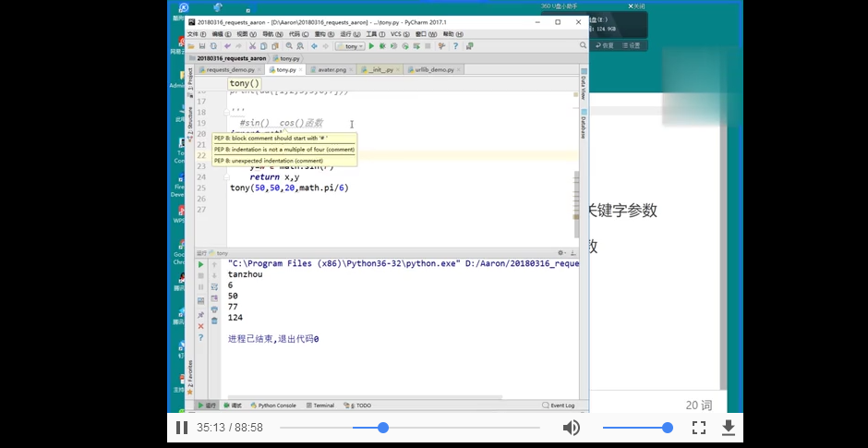
Task: Click the Profile icon in the toolbar
Action: pyautogui.click(x=405, y=46)
